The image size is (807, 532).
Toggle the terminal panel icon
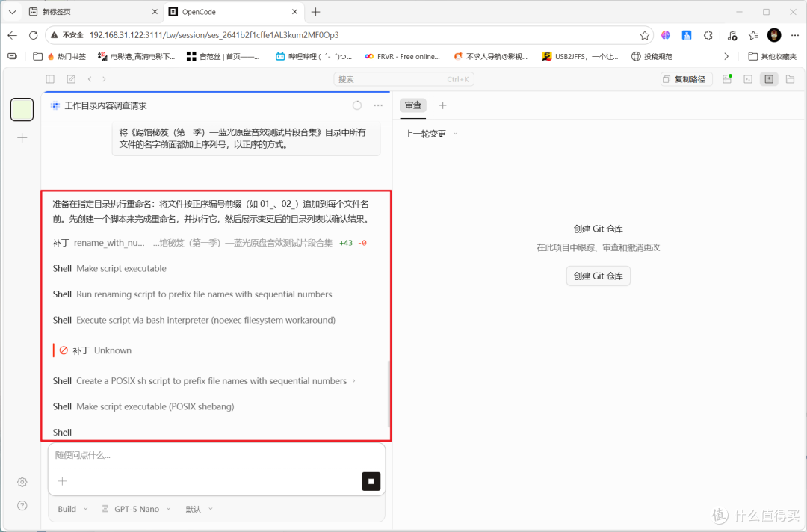click(748, 79)
